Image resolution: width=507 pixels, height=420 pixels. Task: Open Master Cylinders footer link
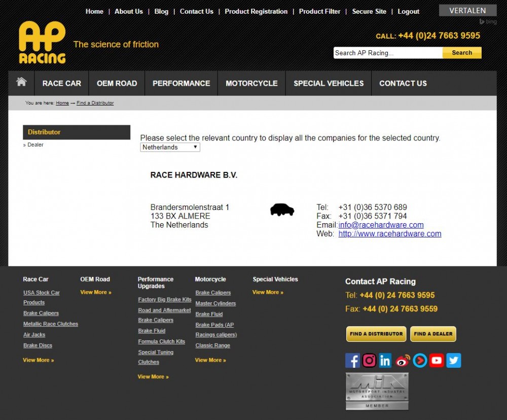pyautogui.click(x=215, y=303)
